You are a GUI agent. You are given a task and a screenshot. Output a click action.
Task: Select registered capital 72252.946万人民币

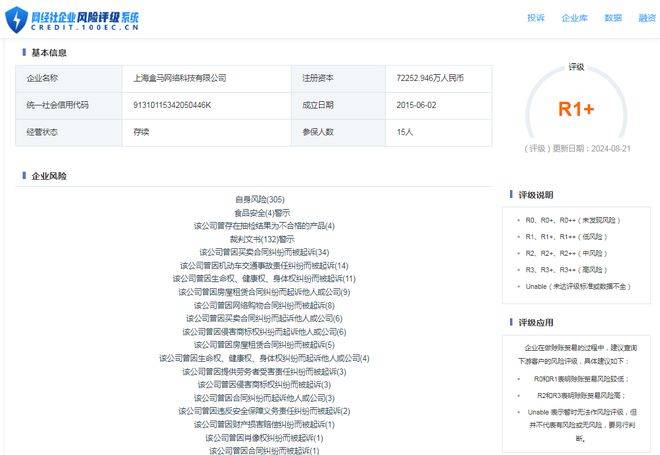coord(430,78)
